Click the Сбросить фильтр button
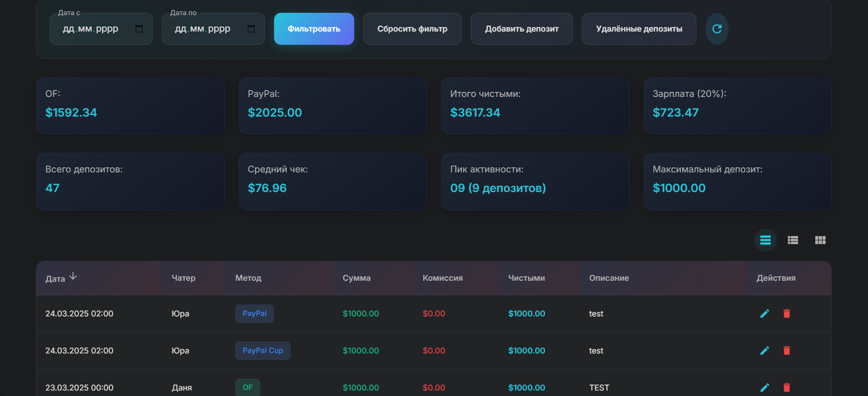Image resolution: width=868 pixels, height=396 pixels. [x=412, y=29]
